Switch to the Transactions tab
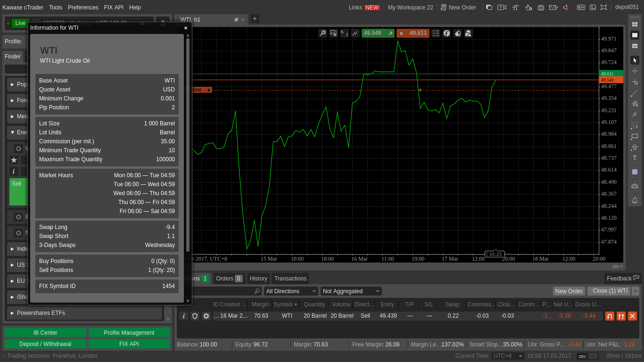 pos(290,279)
